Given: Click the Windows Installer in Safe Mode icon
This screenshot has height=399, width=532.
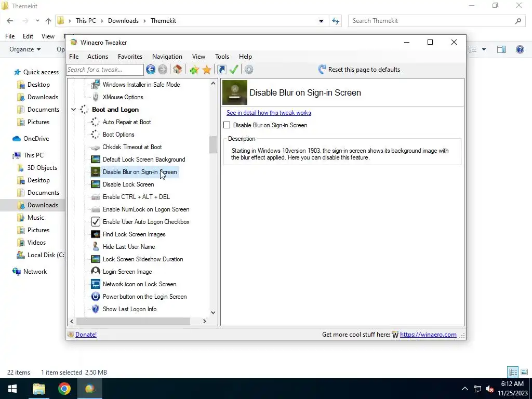Looking at the screenshot, I should 96,85.
